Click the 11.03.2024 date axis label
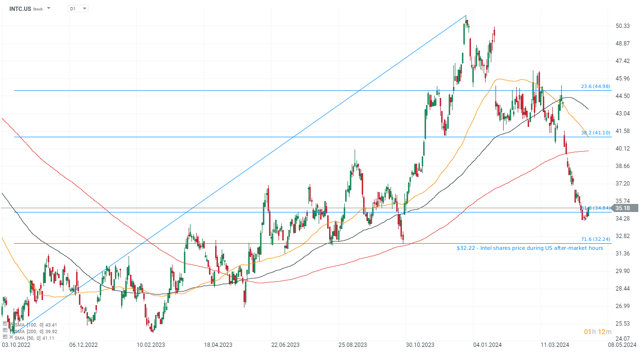 click(x=555, y=344)
